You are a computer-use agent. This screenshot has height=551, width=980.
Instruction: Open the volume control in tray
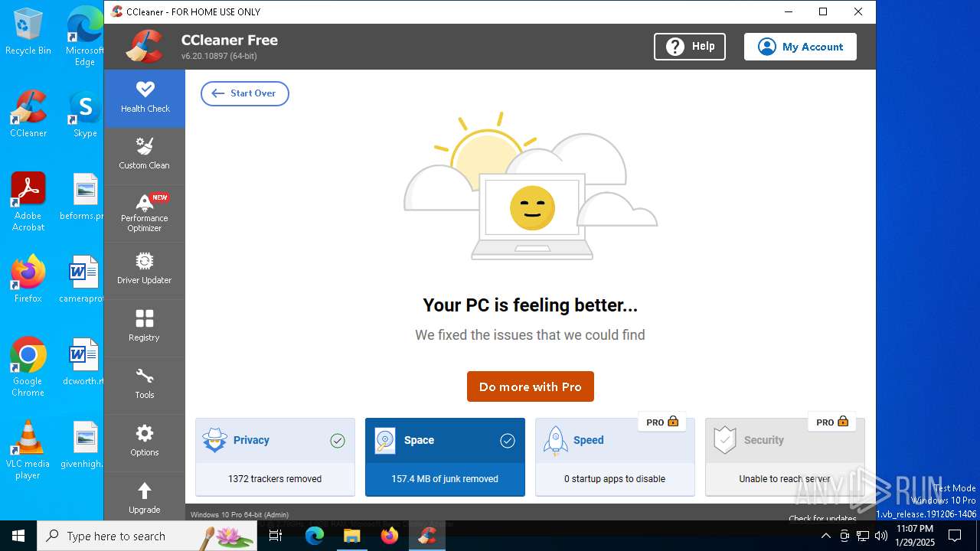(881, 536)
